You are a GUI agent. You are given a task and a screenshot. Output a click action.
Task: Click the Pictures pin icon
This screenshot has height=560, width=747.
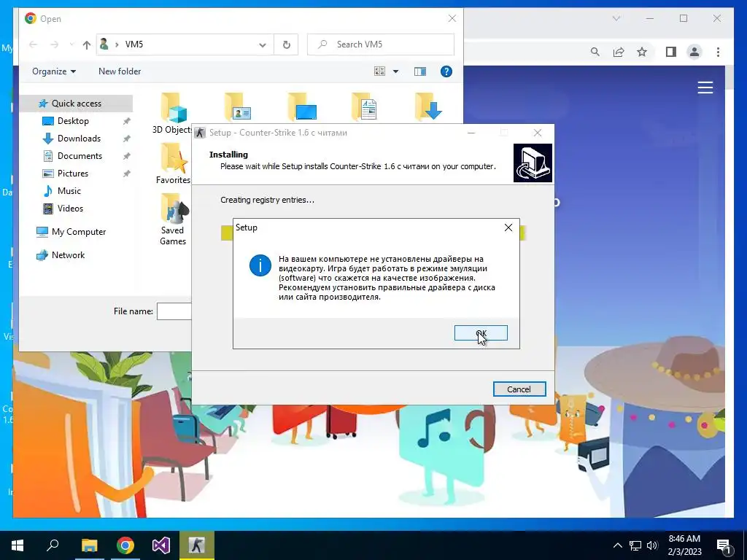[126, 174]
